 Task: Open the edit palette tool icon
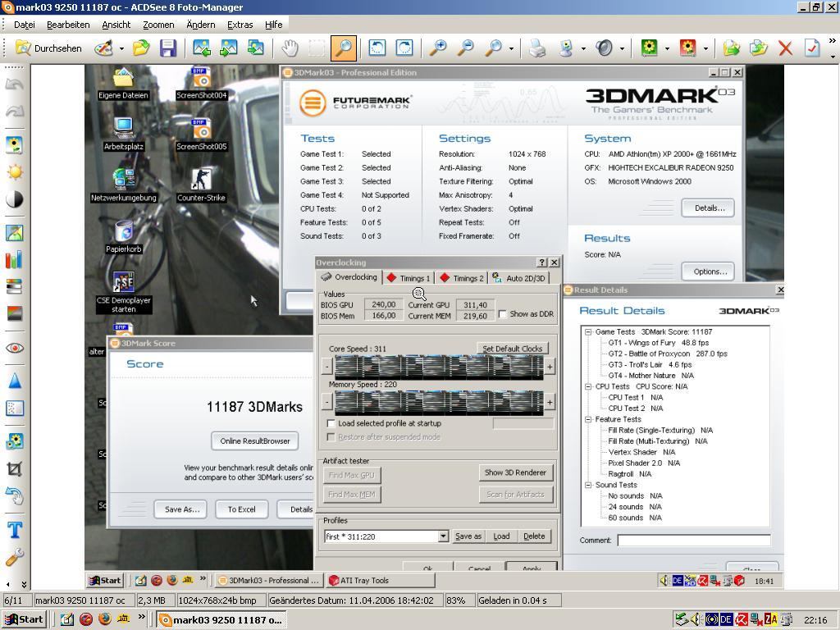[x=104, y=48]
